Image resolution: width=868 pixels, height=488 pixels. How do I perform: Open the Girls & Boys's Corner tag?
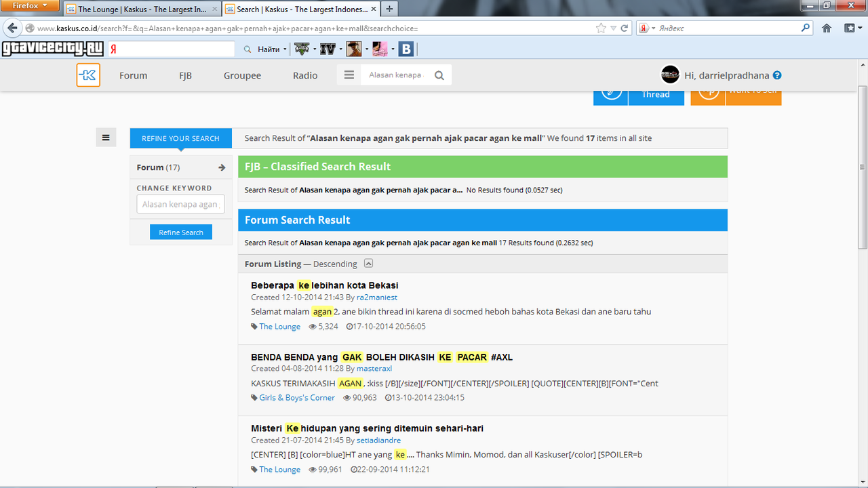[x=297, y=398]
